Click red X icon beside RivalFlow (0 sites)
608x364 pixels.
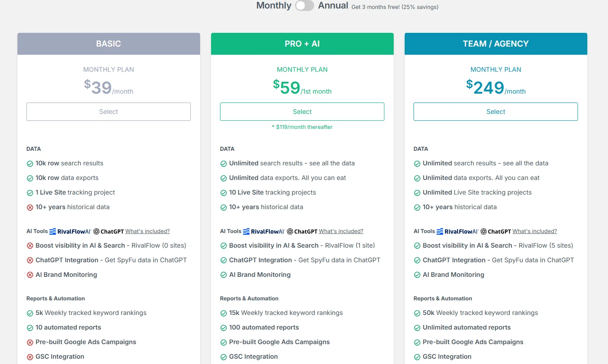[x=30, y=246]
